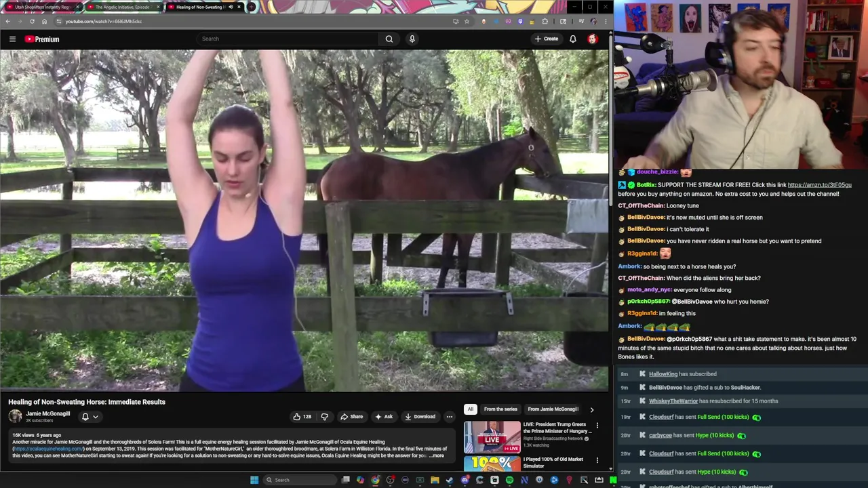Click the video player to pause

304,220
